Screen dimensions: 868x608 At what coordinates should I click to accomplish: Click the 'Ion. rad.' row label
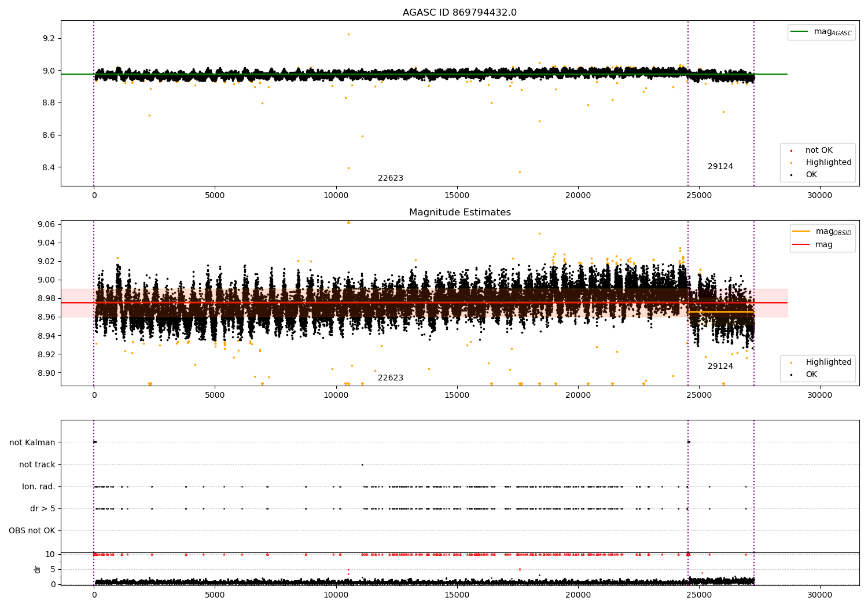click(x=39, y=486)
